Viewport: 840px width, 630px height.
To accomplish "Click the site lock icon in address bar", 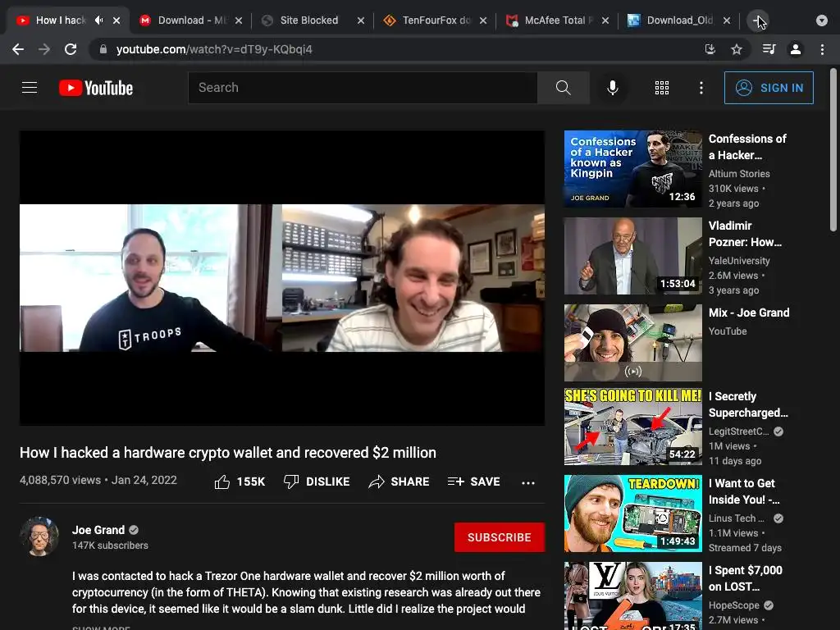I will pos(103,49).
